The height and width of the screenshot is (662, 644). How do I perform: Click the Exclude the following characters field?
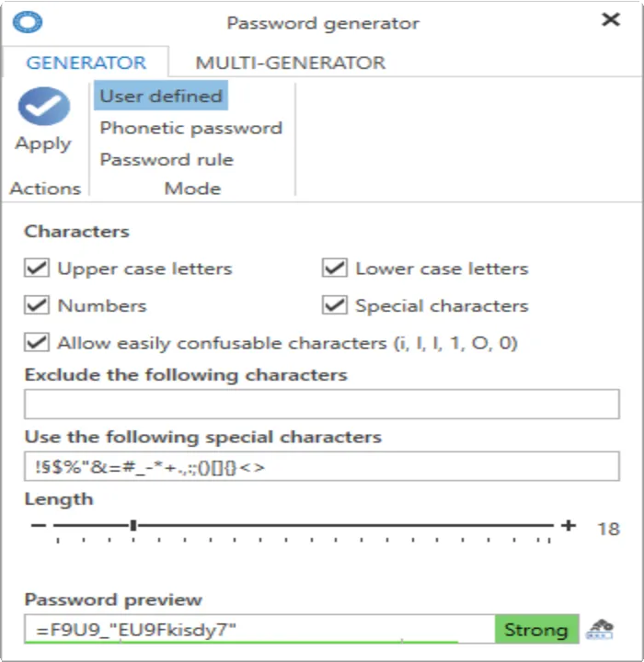point(322,404)
